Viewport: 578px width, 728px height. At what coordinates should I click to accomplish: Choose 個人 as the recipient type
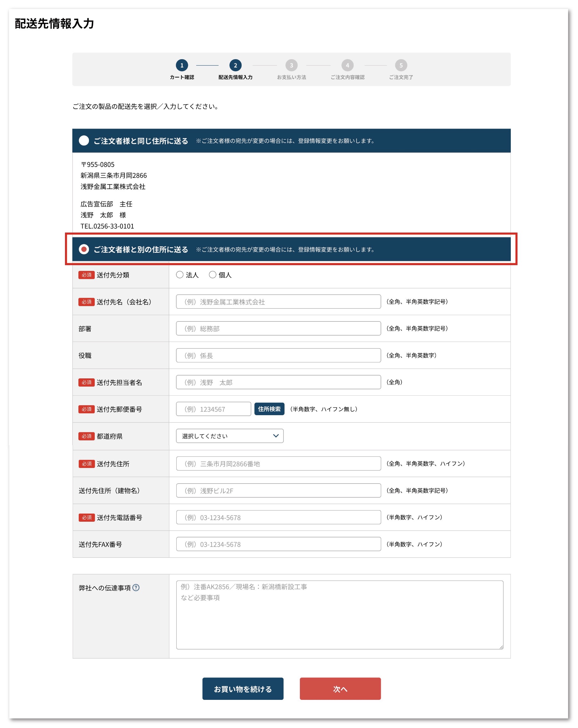(x=213, y=274)
